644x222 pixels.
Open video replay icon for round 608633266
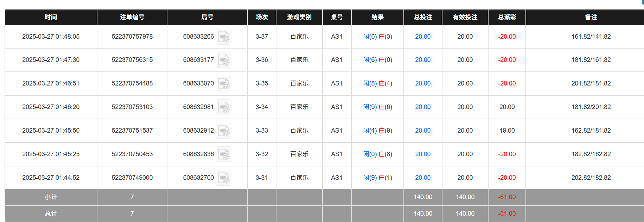[x=223, y=37]
